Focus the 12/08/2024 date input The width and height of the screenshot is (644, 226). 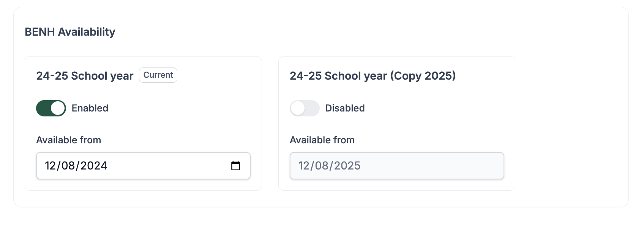pos(143,166)
